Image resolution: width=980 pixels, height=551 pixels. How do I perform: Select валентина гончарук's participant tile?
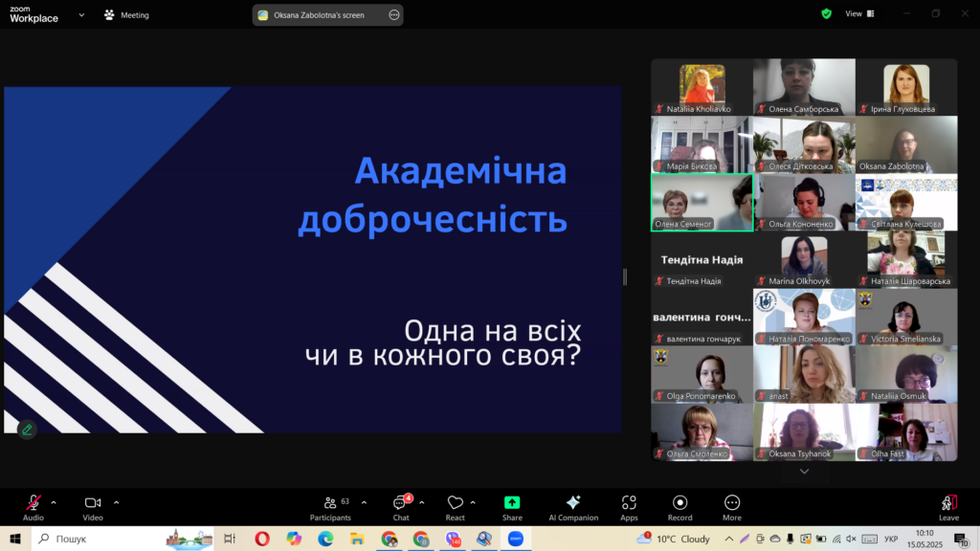coord(702,318)
